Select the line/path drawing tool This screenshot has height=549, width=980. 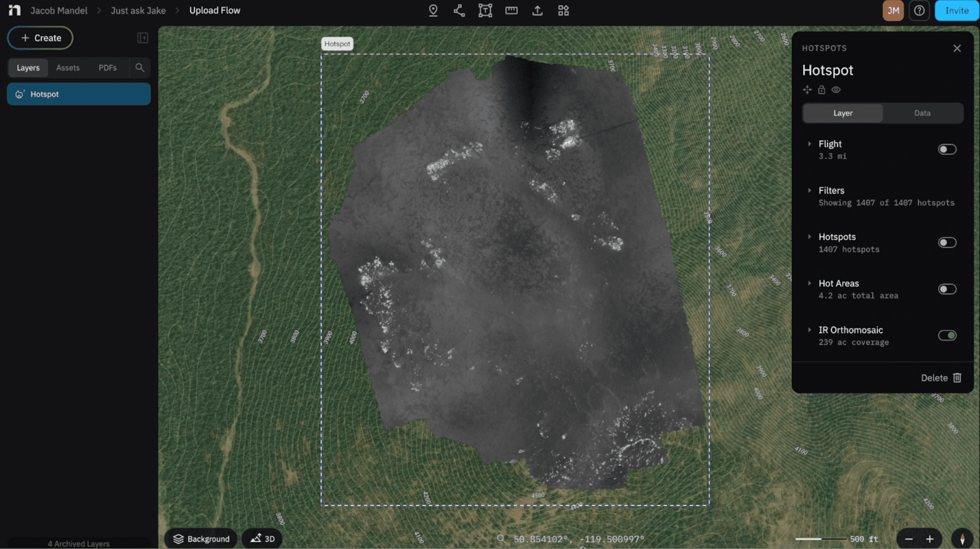(x=459, y=10)
